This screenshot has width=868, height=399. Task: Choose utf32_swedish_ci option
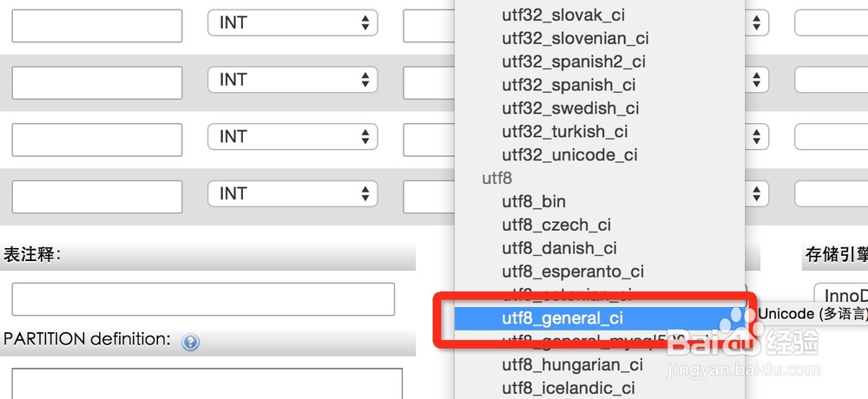(570, 108)
